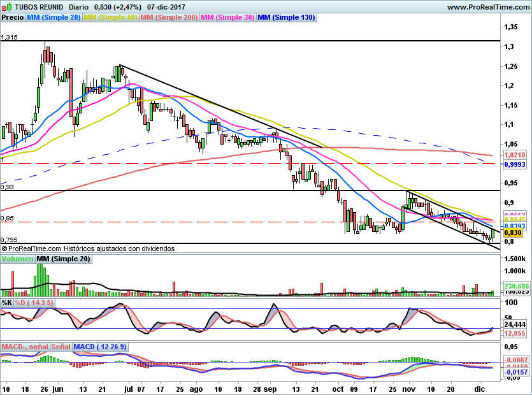Image resolution: width=532 pixels, height=395 pixels.
Task: Click the 1,35 price axis label
Action: click(x=511, y=27)
